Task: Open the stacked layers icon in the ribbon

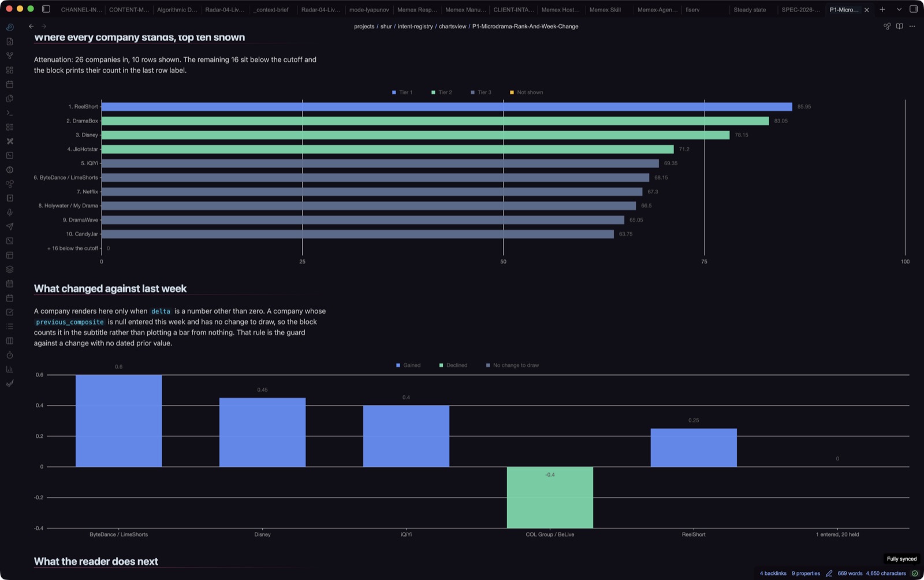Action: [10, 269]
